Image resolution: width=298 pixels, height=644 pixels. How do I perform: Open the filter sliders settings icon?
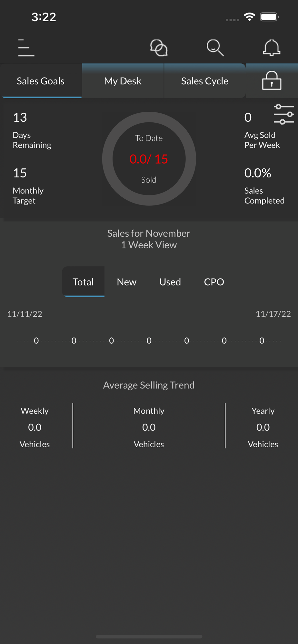click(x=283, y=114)
